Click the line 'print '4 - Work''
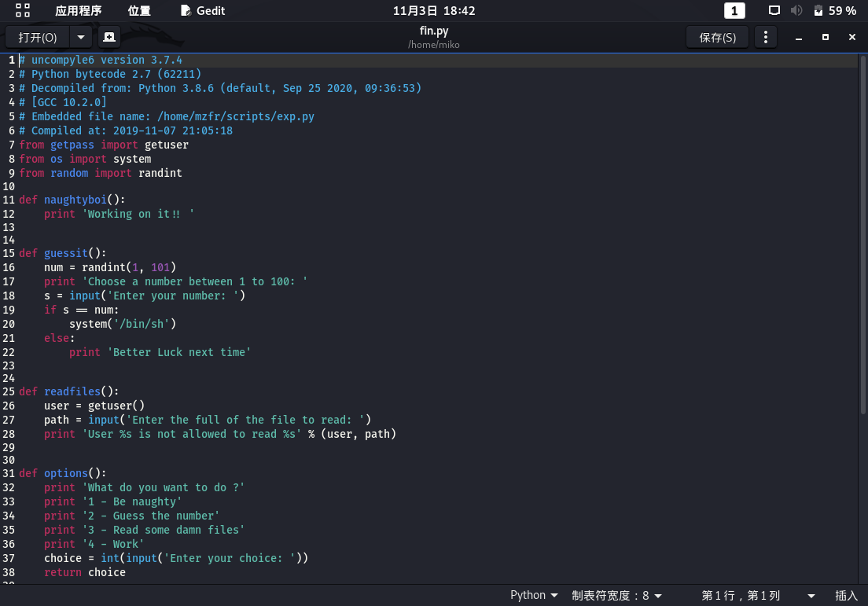The width and height of the screenshot is (868, 606). pos(94,544)
